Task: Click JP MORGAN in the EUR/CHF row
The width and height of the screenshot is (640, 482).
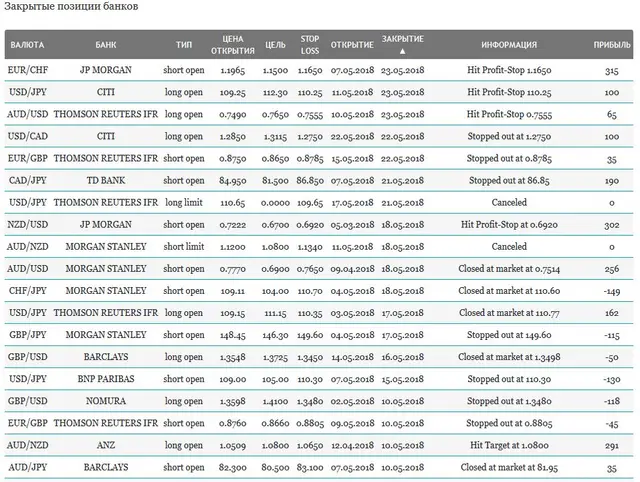Action: 106,70
